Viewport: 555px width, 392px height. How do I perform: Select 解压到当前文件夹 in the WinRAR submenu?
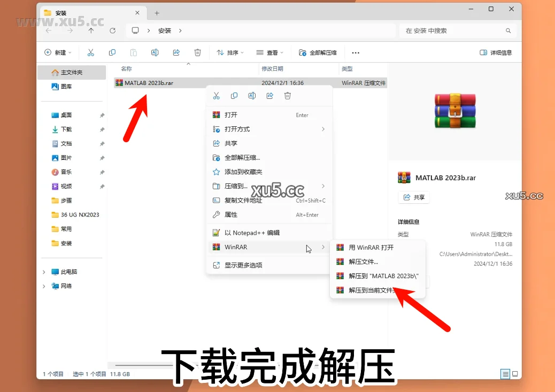click(x=369, y=290)
